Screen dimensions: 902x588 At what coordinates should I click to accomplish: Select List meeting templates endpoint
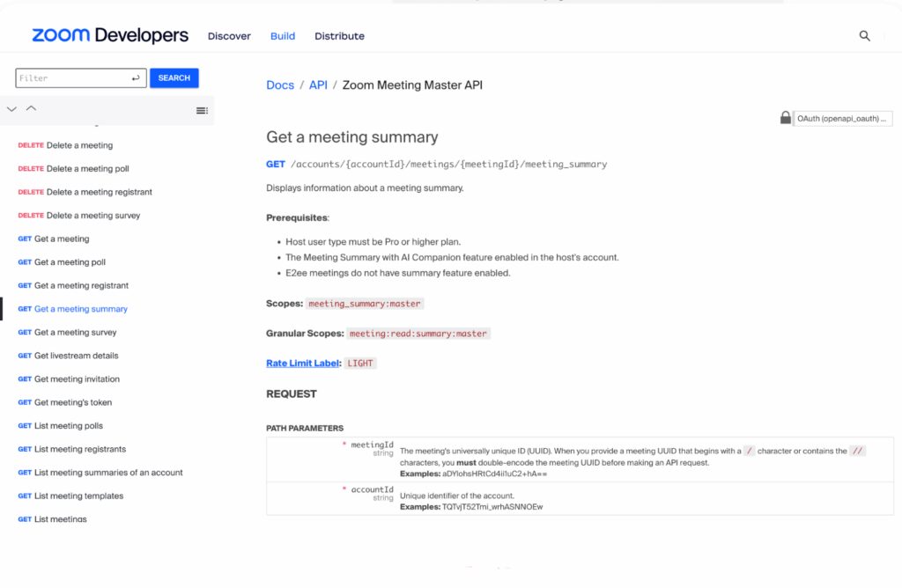[70, 496]
